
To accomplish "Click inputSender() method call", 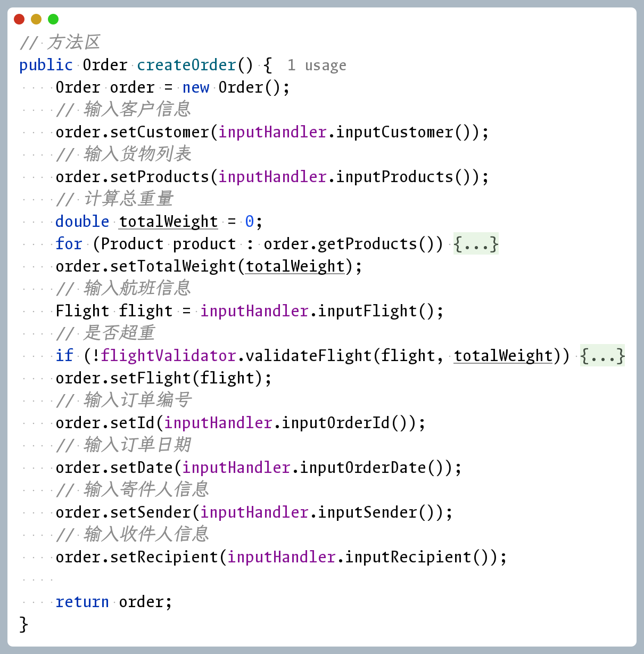I will coord(381,512).
